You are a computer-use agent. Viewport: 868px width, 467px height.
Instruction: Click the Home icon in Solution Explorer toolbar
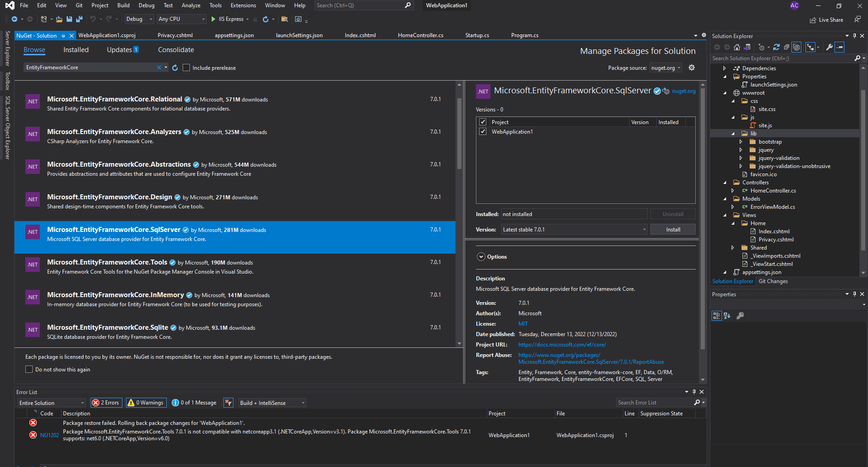click(737, 47)
